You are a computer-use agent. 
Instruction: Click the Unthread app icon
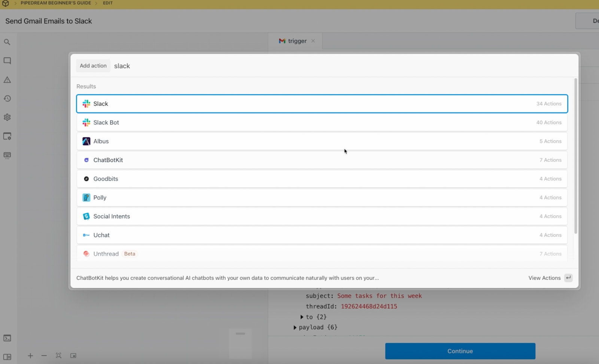click(x=86, y=254)
